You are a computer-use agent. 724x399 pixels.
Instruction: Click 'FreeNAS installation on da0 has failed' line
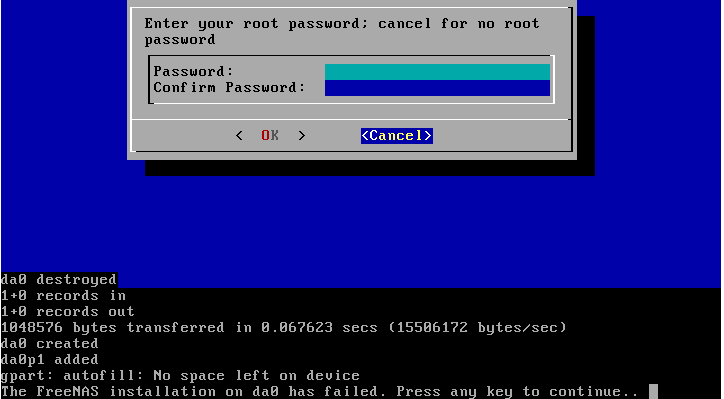point(320,391)
